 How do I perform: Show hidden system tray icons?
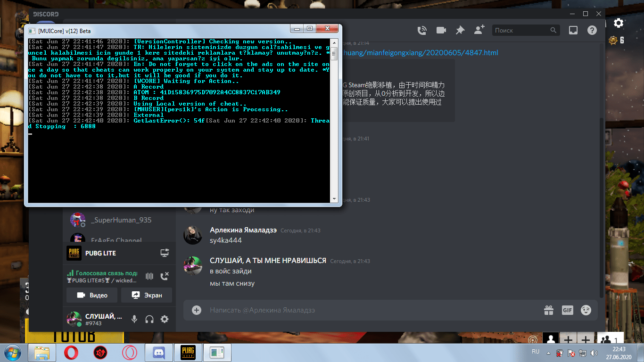click(x=549, y=352)
